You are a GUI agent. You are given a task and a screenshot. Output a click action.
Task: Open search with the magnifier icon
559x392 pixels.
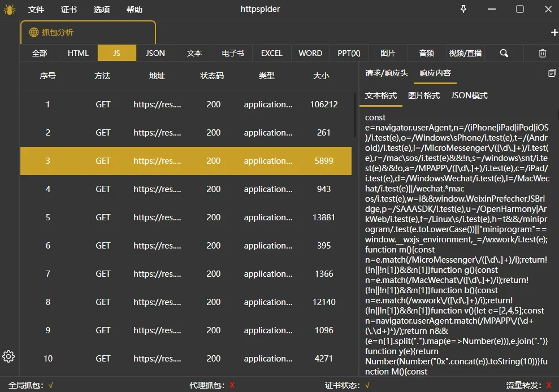pyautogui.click(x=504, y=53)
